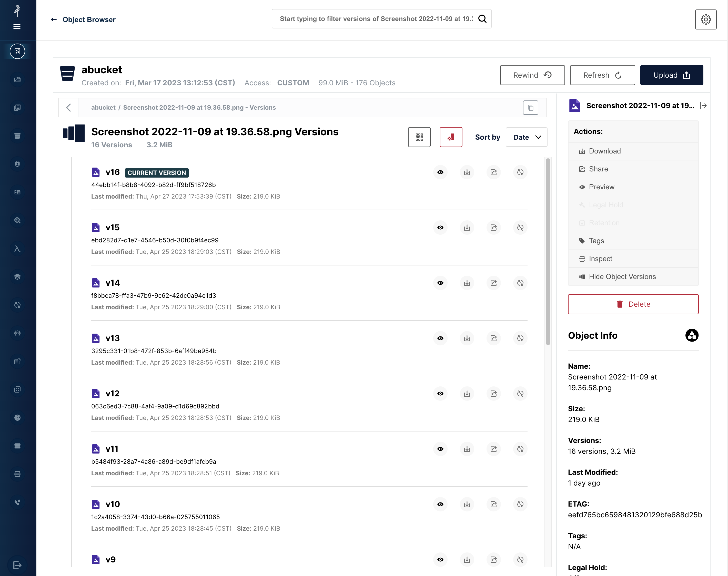
Task: Click version ID 1c2a4058-3374-43d0-b66a-025755011065
Action: [156, 517]
